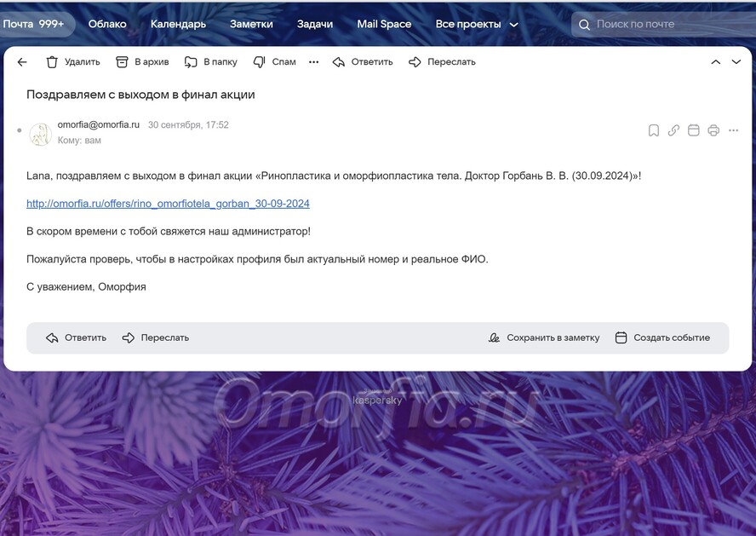The height and width of the screenshot is (536, 756).
Task: Click the date 30 сентября, 17:52
Action: tap(188, 125)
